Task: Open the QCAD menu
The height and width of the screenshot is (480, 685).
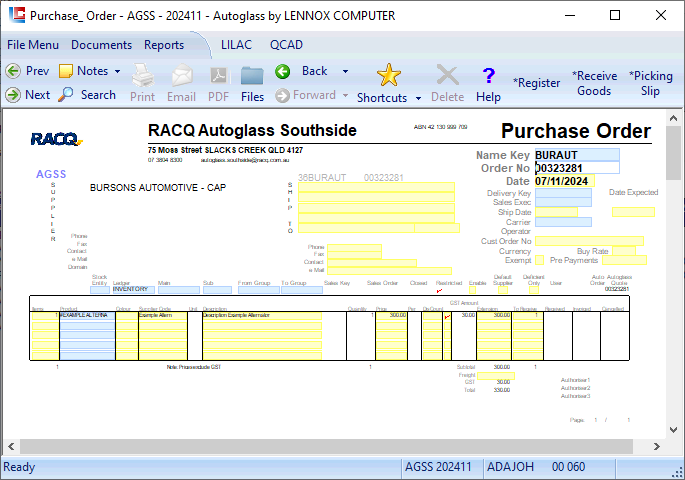Action: pos(286,45)
